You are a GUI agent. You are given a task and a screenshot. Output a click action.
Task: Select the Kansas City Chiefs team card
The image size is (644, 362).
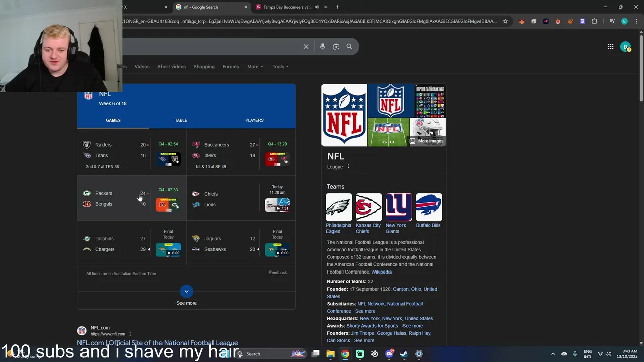(368, 214)
